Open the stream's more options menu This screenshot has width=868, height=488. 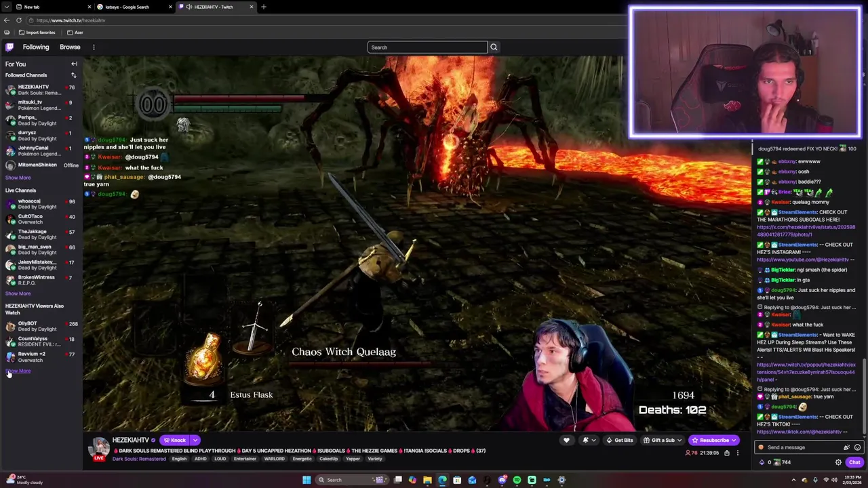[738, 453]
